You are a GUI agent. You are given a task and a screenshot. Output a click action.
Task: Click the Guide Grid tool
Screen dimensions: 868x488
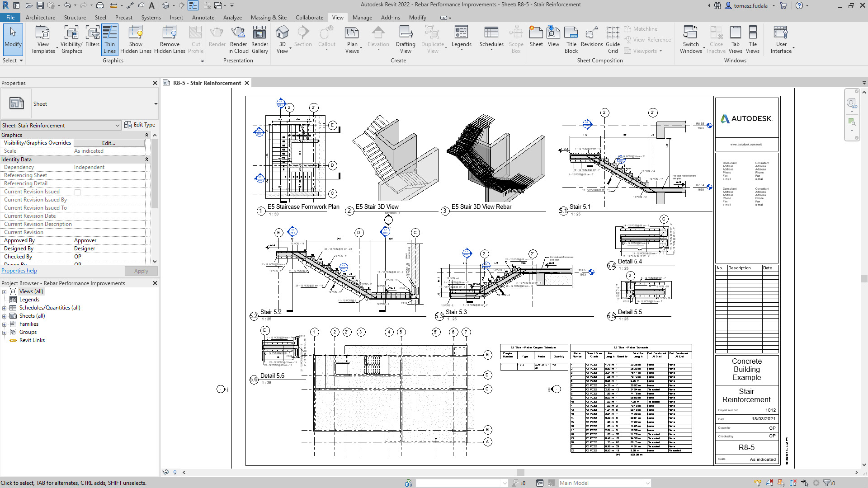[x=613, y=40]
